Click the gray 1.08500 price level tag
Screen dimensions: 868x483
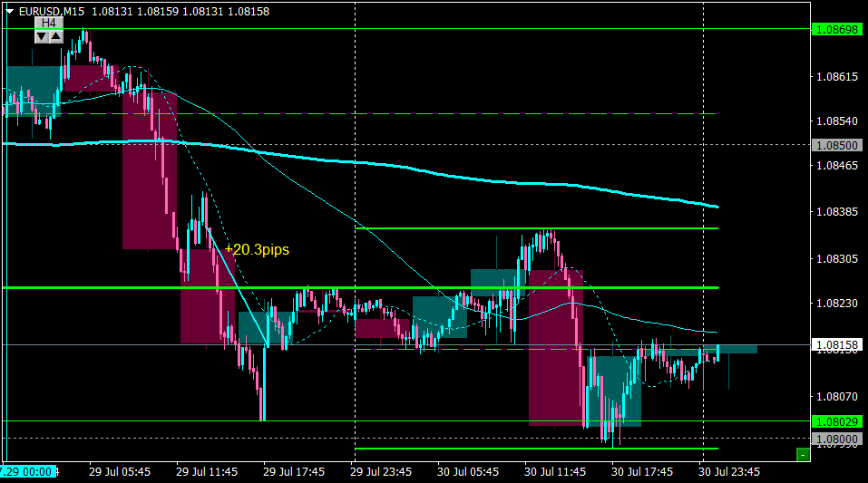tap(836, 145)
